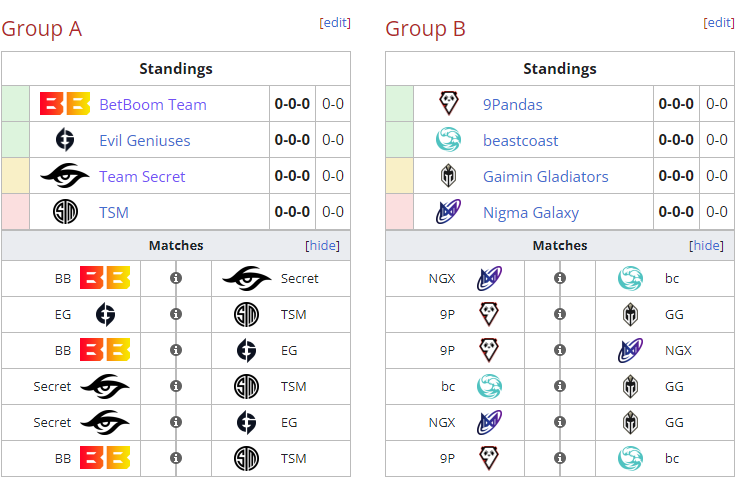Go to Nigma Galaxy team page
Viewport: 744px width, 480px height.
[531, 212]
